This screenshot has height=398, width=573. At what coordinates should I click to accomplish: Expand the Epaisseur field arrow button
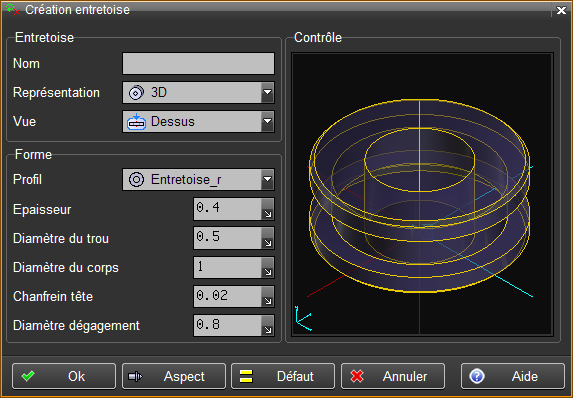click(268, 209)
